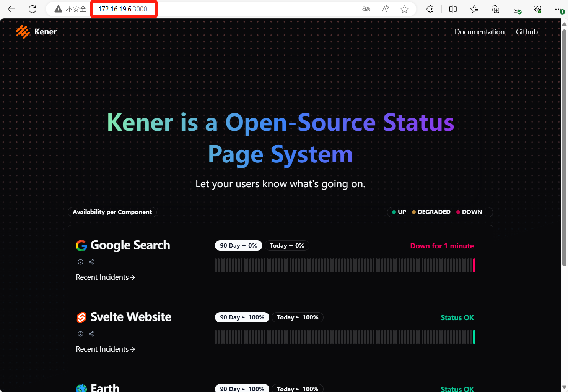Toggle read aloud icon in address bar
Screen dimensions: 568x392
pyautogui.click(x=386, y=9)
